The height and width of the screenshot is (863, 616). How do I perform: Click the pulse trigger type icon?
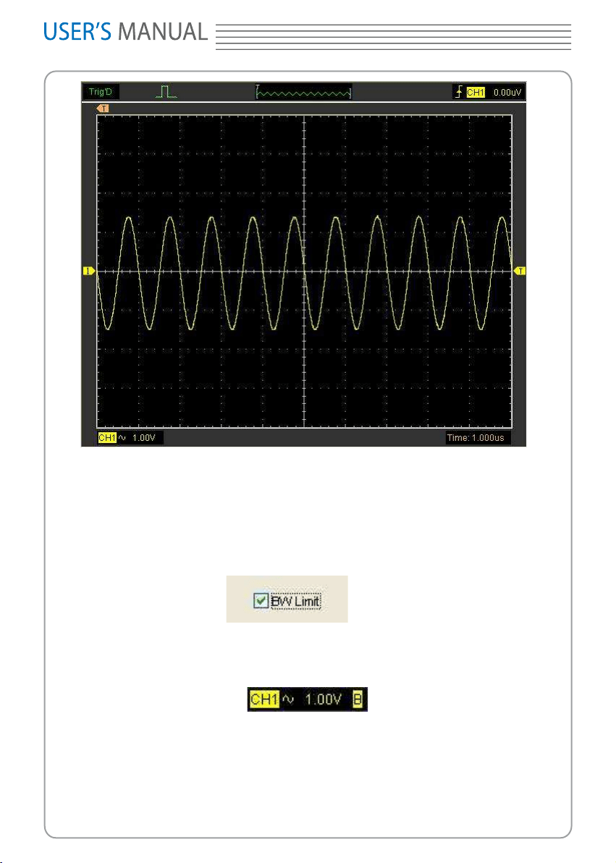tap(166, 92)
